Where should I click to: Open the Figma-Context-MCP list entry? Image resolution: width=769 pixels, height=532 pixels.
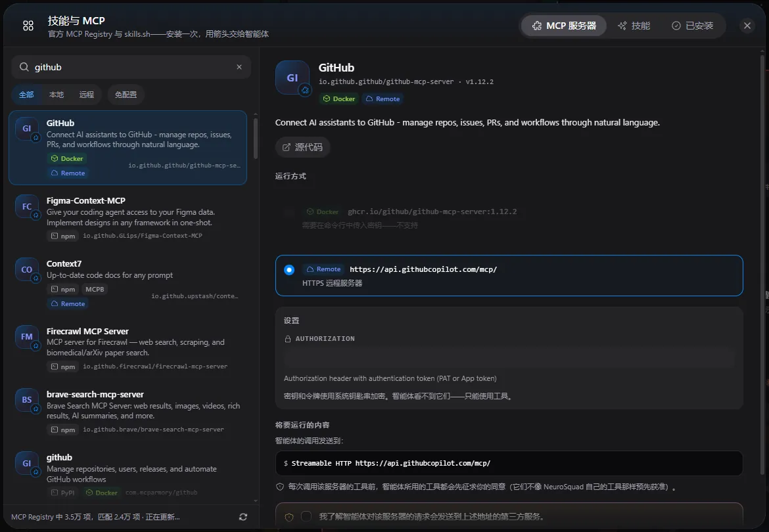128,218
